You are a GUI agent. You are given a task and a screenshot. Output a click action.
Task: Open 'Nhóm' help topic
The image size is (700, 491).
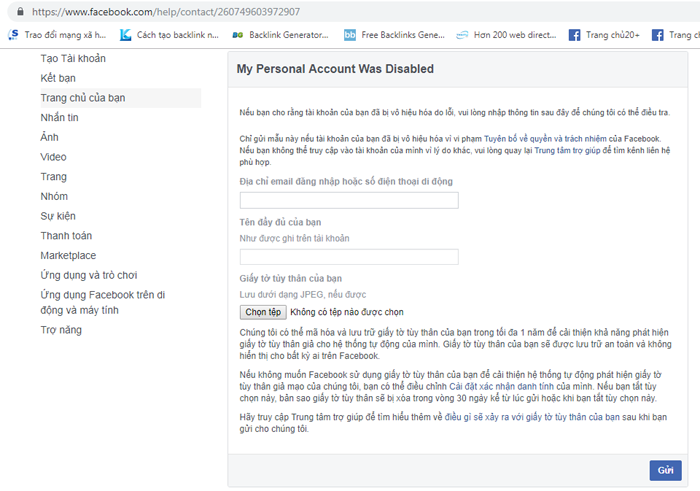[x=54, y=196]
